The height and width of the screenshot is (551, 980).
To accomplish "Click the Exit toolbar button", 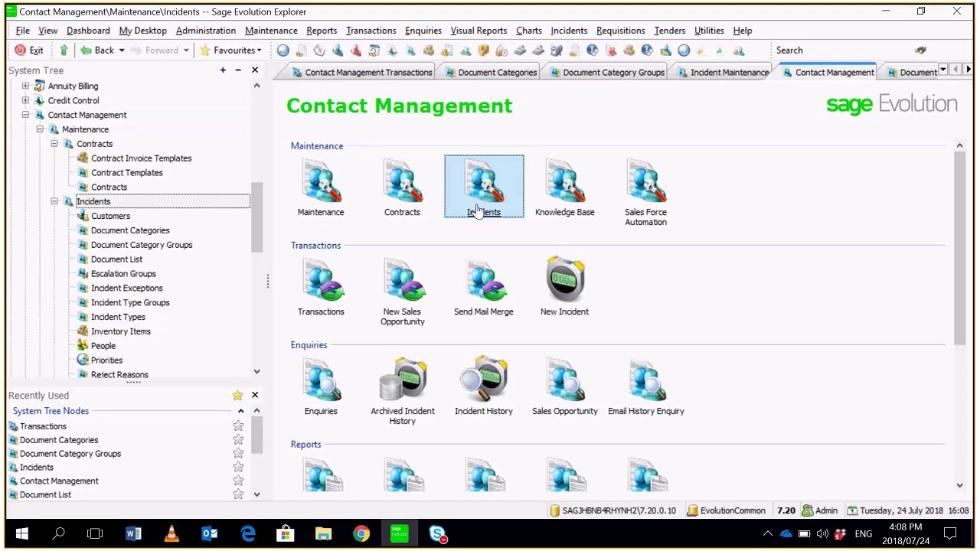I will [29, 51].
